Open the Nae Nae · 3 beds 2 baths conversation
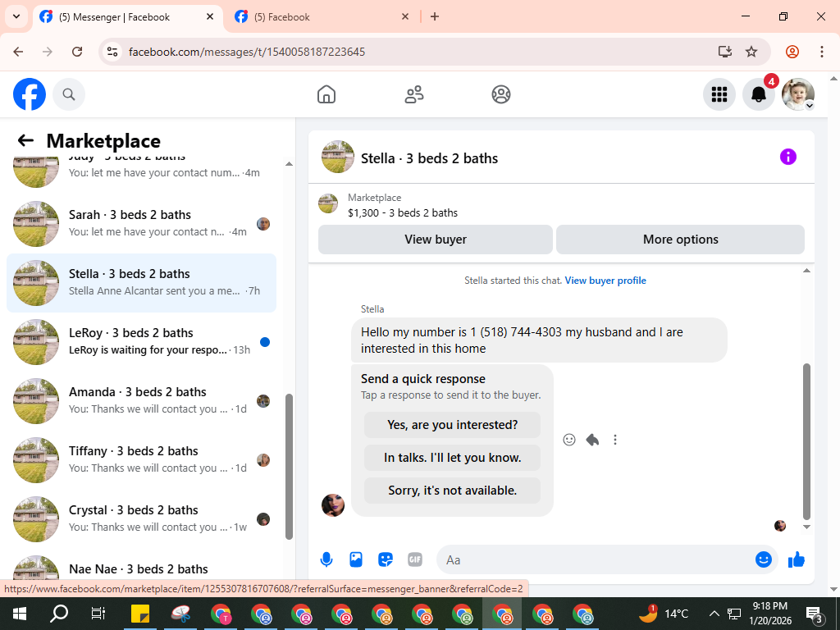 pyautogui.click(x=141, y=568)
